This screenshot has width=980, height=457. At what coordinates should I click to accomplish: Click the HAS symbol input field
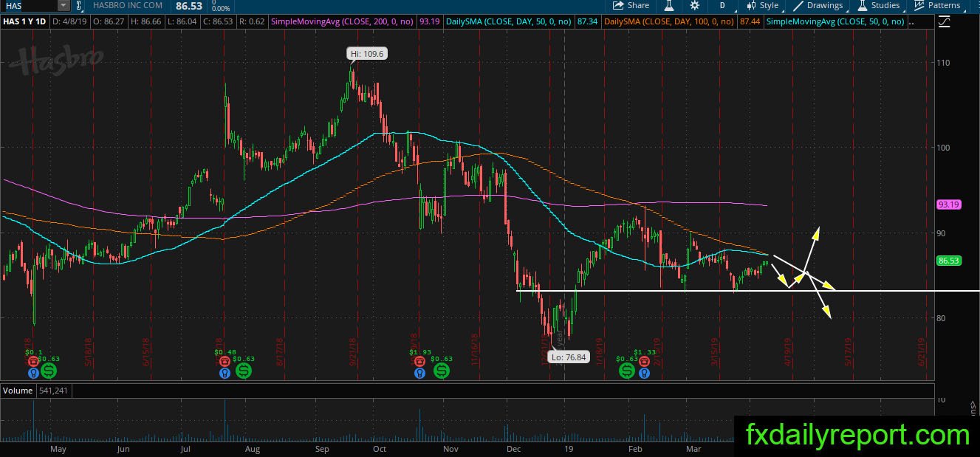click(x=29, y=5)
